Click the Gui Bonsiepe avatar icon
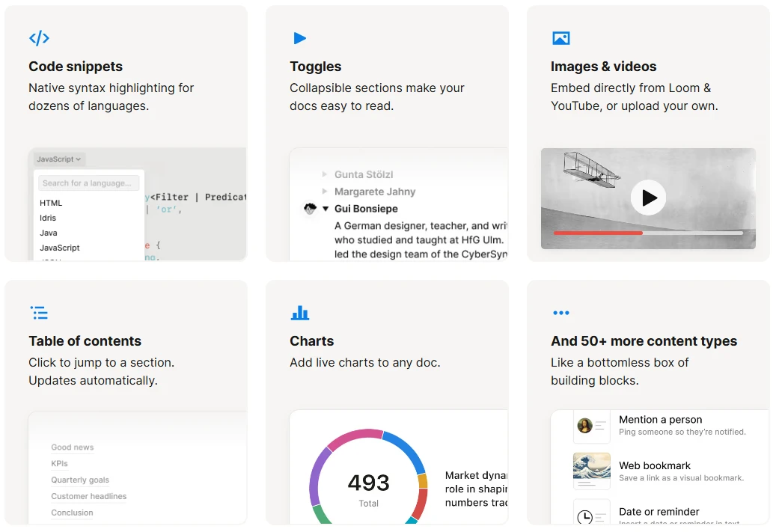Screen dimensions: 779x532 (310, 209)
